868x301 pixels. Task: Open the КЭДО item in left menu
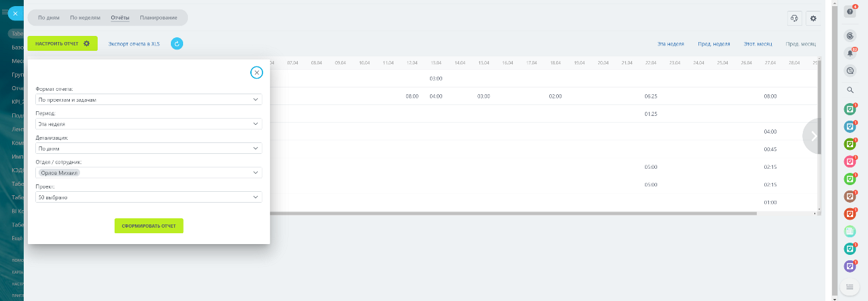[x=17, y=169]
